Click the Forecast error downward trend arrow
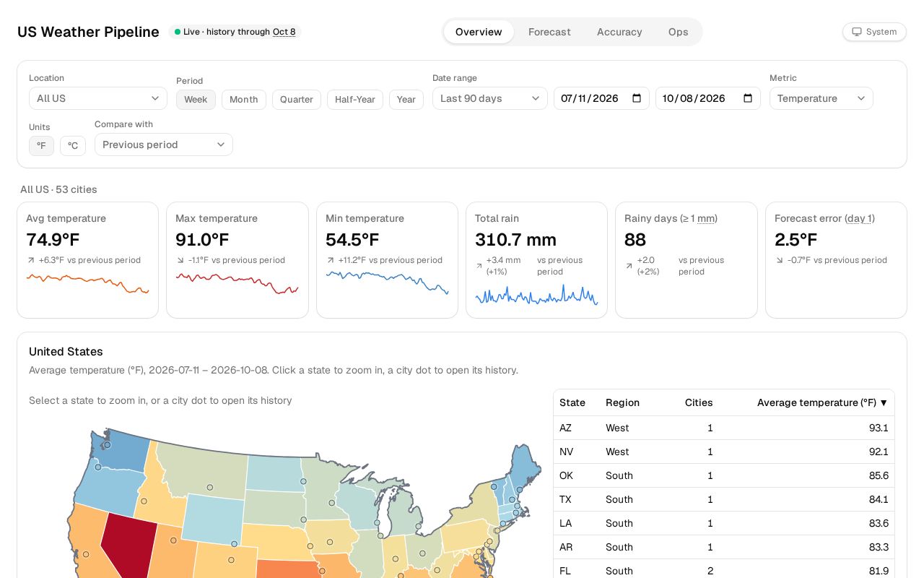Viewport: 924px width, 578px height. pos(780,260)
